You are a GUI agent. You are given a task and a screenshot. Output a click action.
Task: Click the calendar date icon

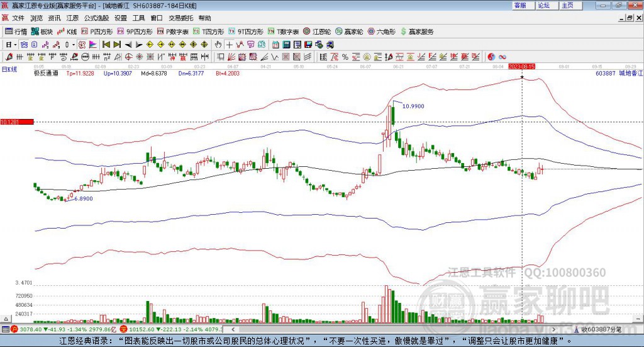coord(275,45)
